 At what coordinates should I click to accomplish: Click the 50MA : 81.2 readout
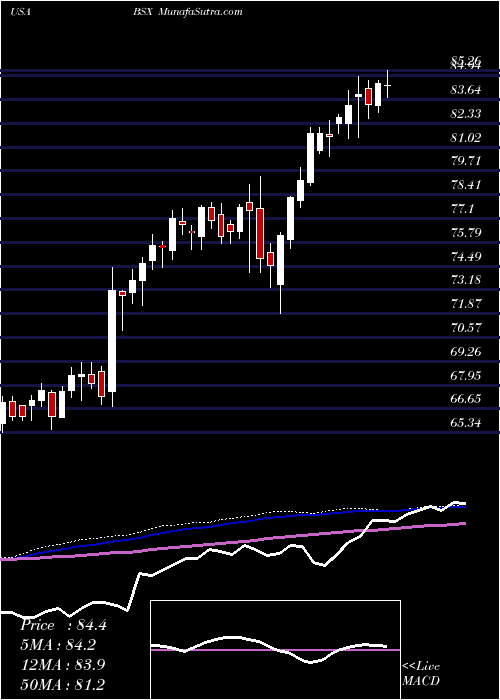coord(62,684)
